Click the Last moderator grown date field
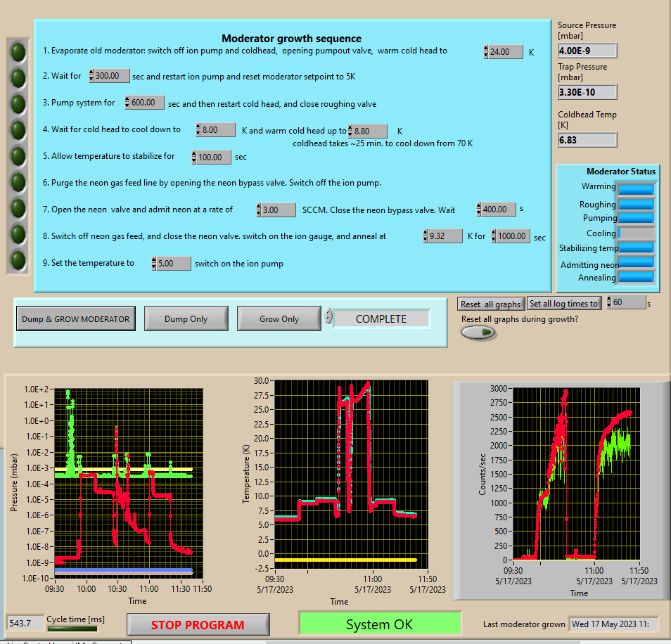 point(613,624)
